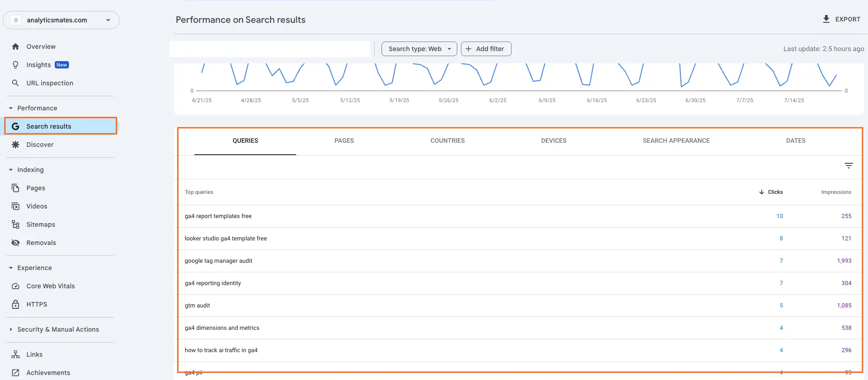This screenshot has height=380, width=868.
Task: Collapse the Experience section
Action: click(x=11, y=268)
